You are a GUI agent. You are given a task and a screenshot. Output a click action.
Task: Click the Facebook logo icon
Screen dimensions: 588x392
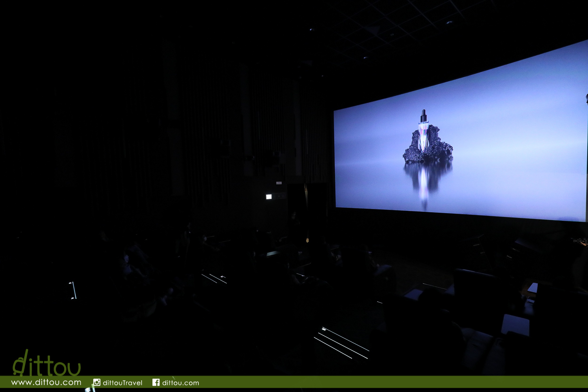[x=156, y=382]
